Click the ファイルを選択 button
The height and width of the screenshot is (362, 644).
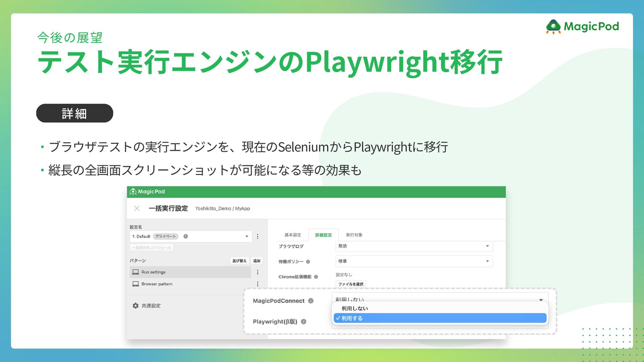pyautogui.click(x=351, y=284)
